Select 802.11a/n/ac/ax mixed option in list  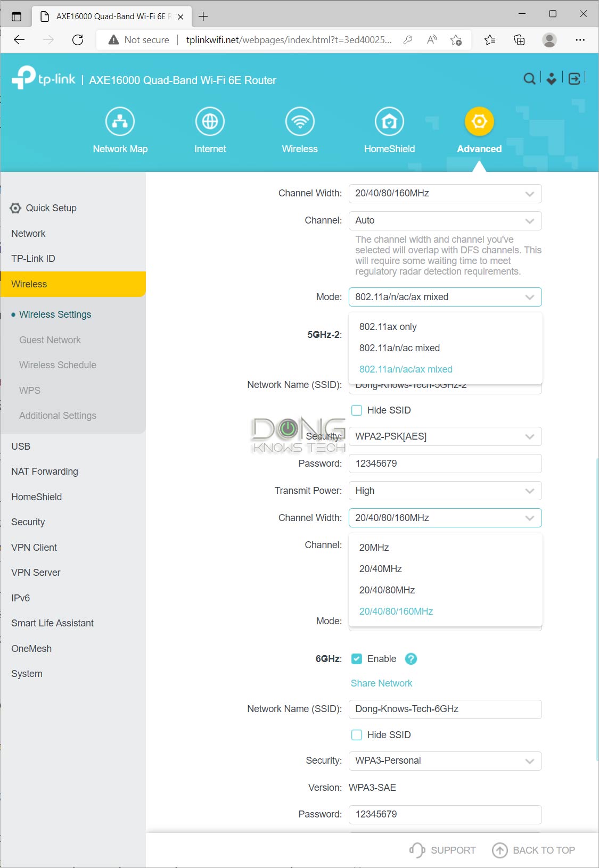point(445,369)
